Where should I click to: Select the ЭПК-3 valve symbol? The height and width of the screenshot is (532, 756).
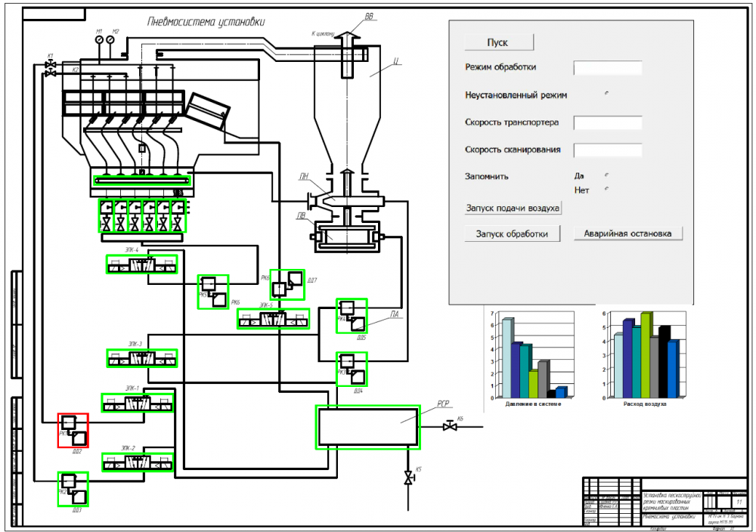[x=141, y=358]
